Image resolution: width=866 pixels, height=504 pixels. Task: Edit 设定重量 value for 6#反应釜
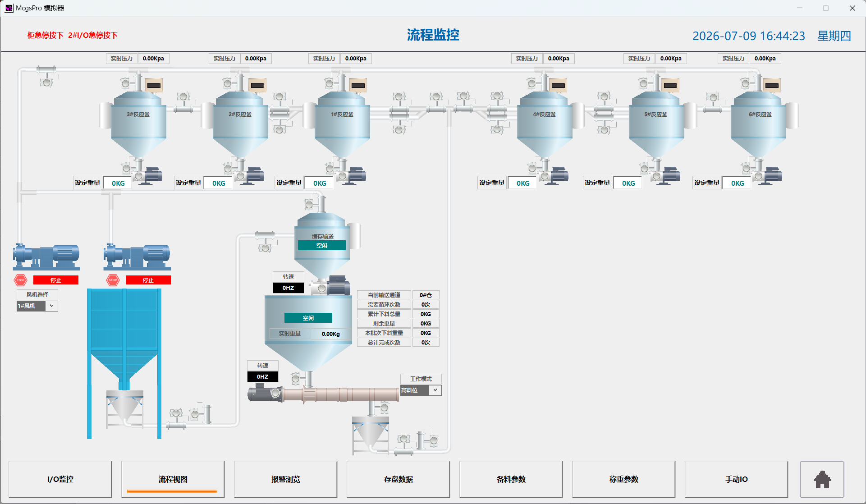(x=738, y=183)
